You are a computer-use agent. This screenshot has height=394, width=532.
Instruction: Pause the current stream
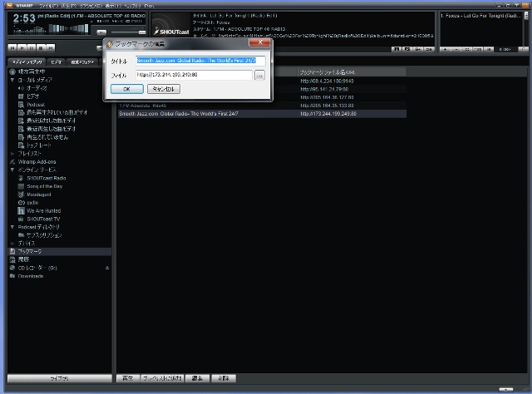click(32, 48)
